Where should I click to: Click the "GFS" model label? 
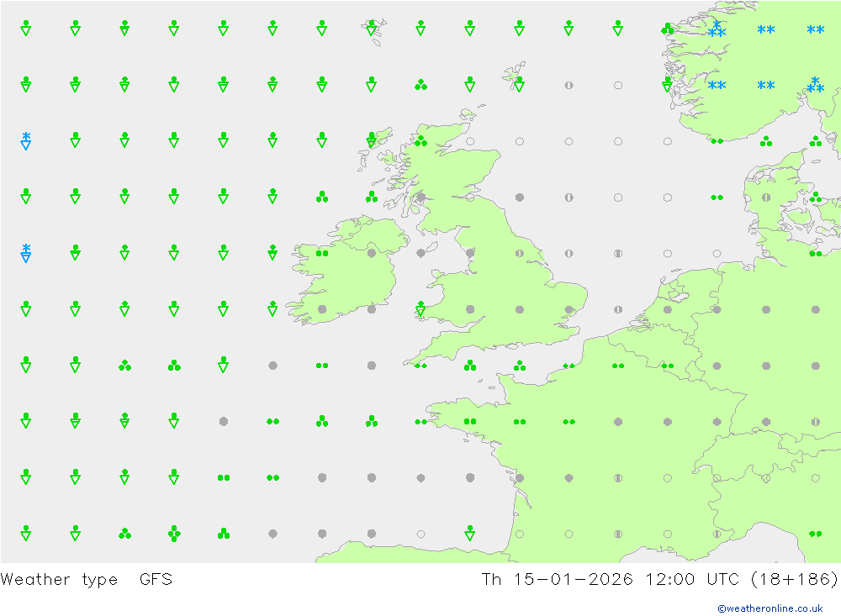[x=156, y=579]
